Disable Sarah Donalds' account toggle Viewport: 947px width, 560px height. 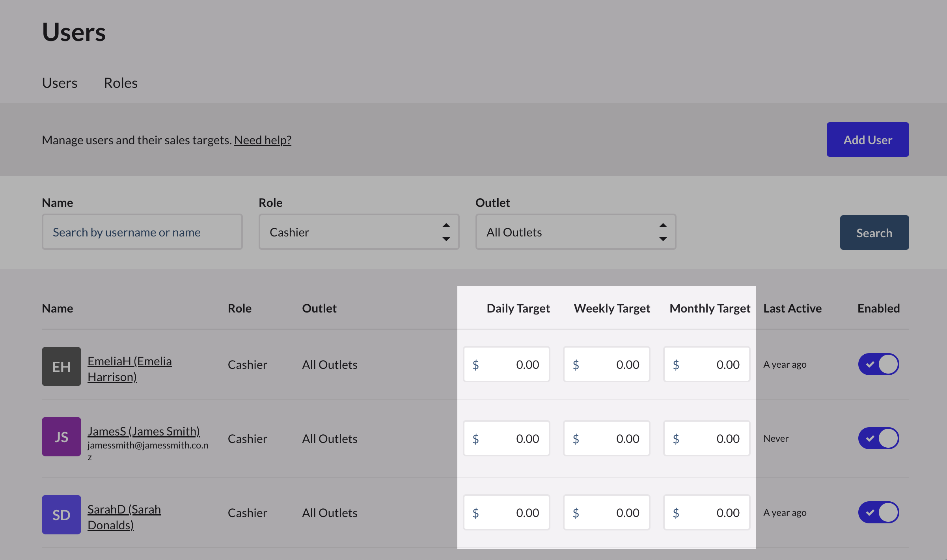click(878, 512)
